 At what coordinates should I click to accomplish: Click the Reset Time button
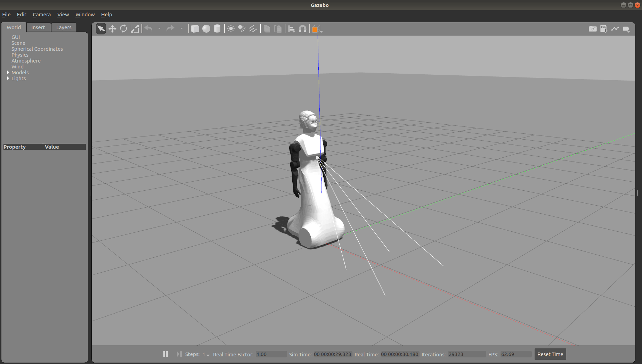(x=550, y=354)
